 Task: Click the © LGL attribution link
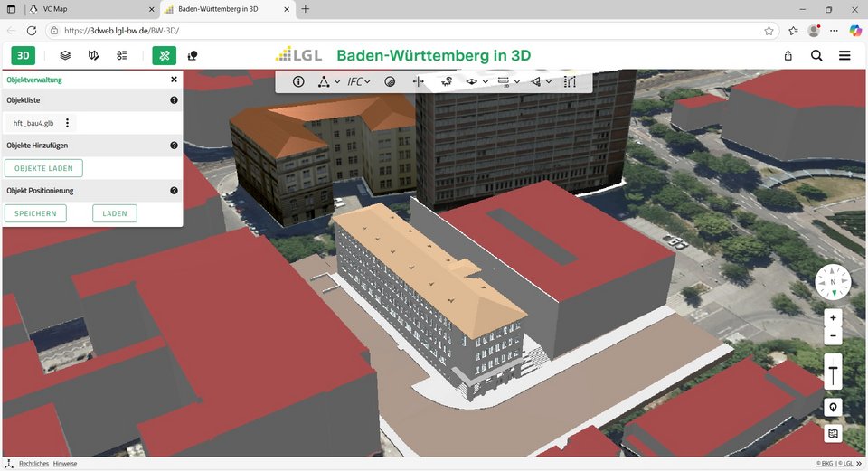tap(844, 464)
